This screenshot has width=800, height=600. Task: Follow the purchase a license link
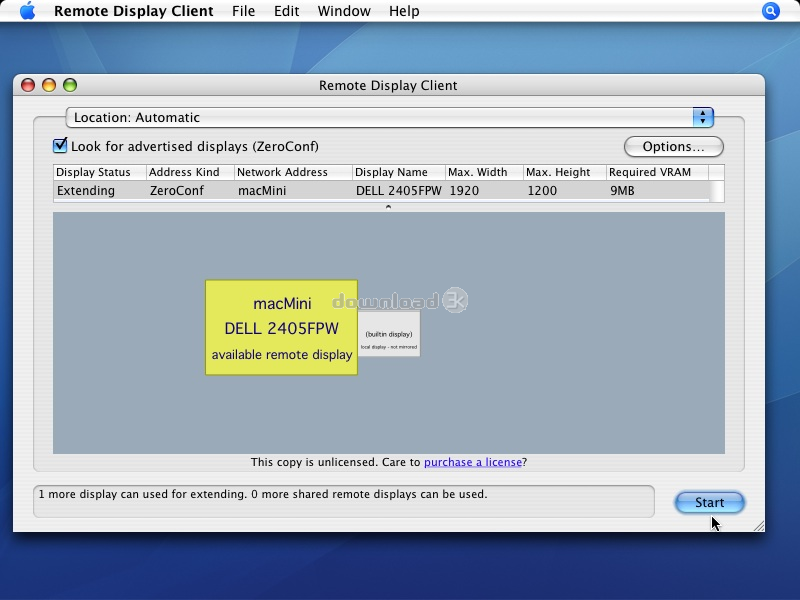[x=472, y=462]
